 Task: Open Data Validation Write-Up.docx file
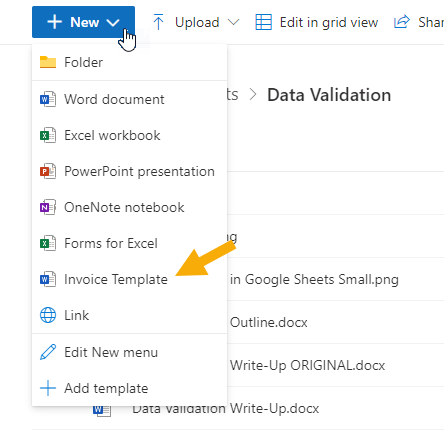226,409
